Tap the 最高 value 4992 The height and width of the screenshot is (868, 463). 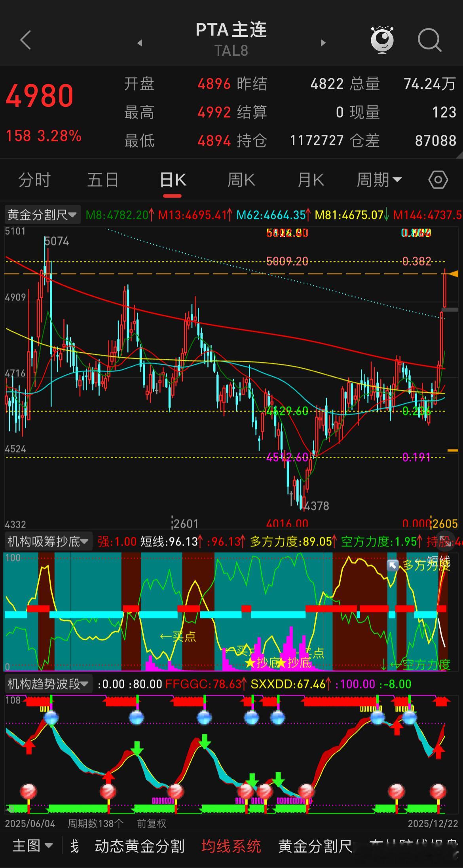pyautogui.click(x=214, y=112)
